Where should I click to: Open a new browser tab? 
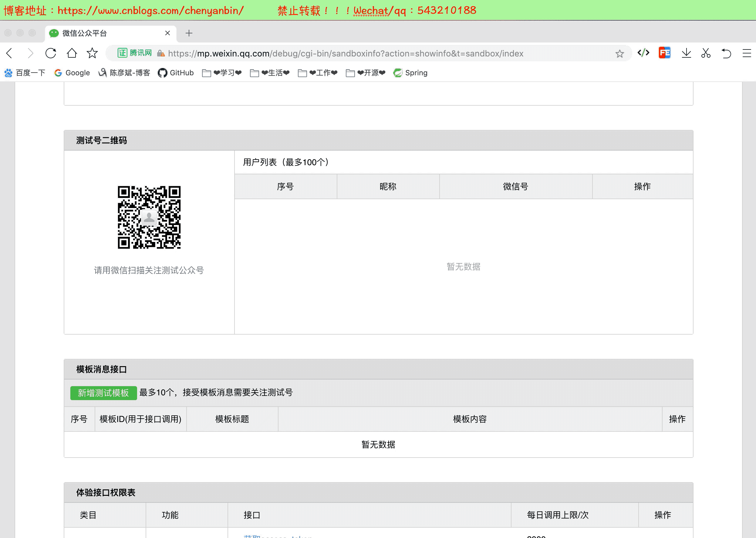click(x=189, y=33)
